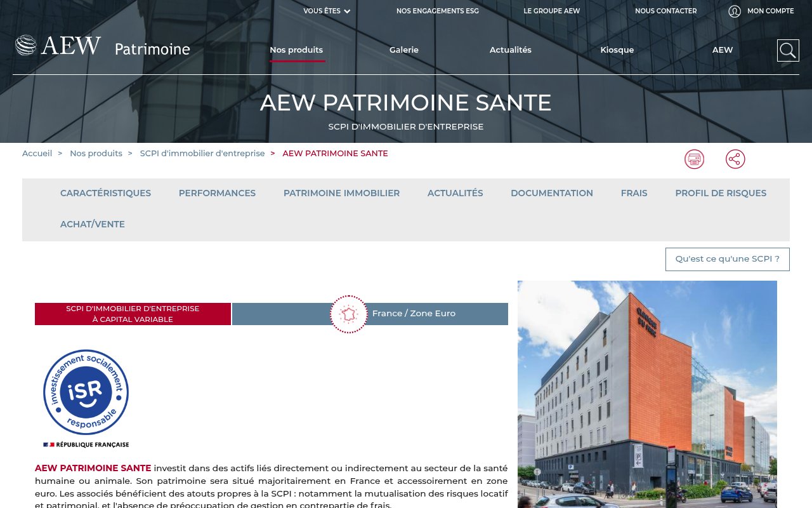Click the print page icon
Image resolution: width=812 pixels, height=508 pixels.
[x=695, y=159]
